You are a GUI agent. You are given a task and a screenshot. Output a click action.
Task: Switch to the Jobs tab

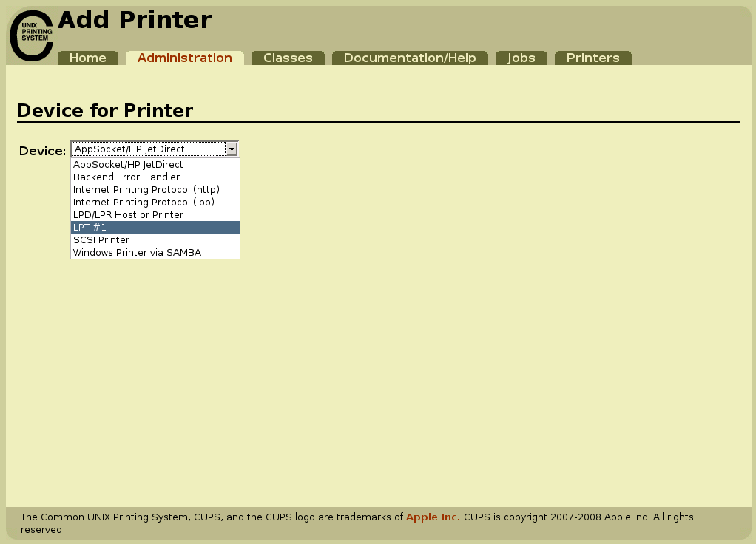(x=521, y=58)
